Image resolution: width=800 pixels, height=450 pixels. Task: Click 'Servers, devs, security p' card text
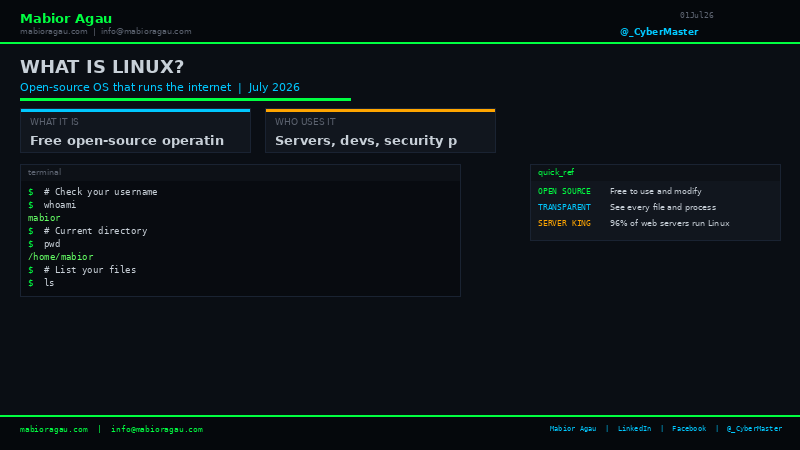point(366,141)
